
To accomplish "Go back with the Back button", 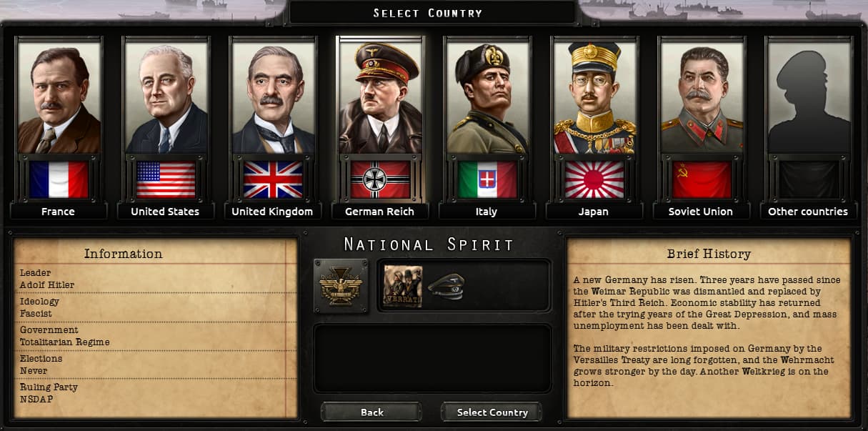I will click(371, 412).
